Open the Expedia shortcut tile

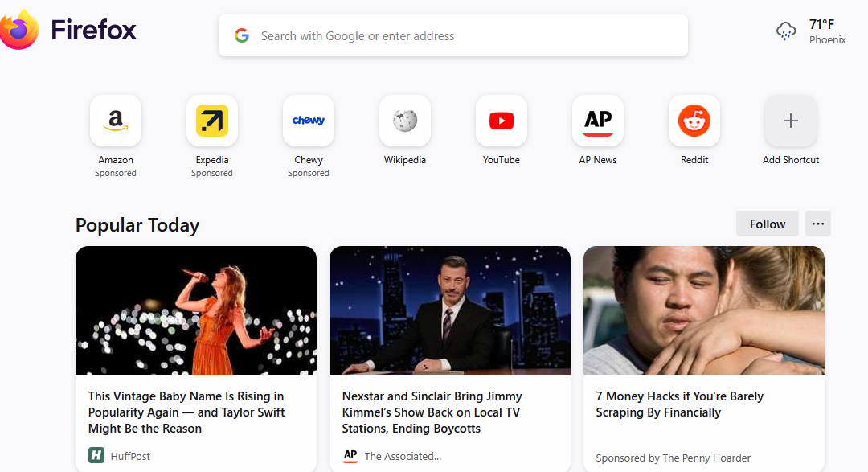coord(212,121)
